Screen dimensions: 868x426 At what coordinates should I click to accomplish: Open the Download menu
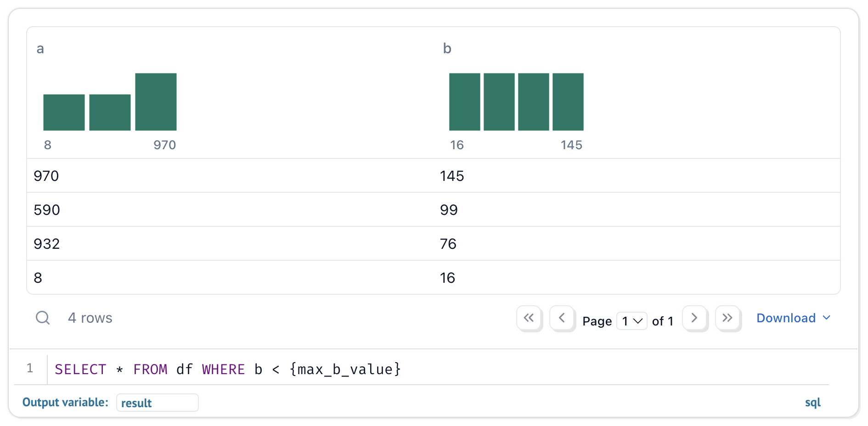click(793, 318)
